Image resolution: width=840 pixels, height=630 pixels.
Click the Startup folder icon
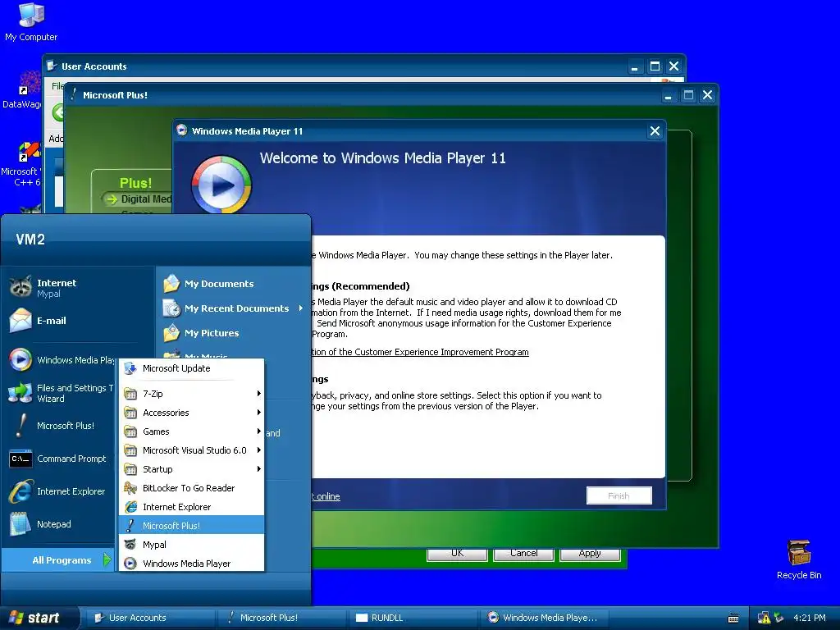coord(130,469)
